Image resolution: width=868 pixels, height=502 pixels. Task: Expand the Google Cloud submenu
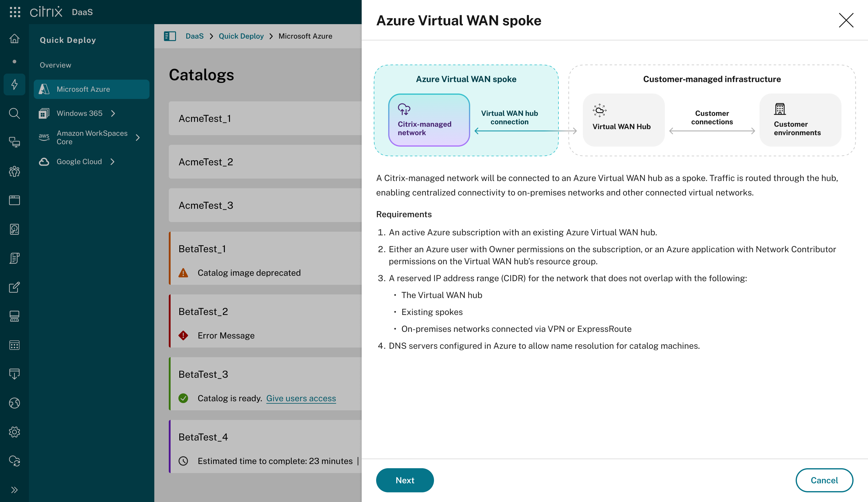(112, 161)
